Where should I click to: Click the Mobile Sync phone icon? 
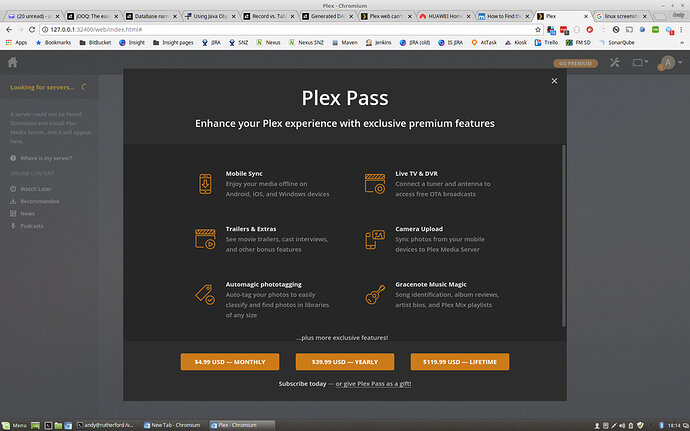point(205,184)
